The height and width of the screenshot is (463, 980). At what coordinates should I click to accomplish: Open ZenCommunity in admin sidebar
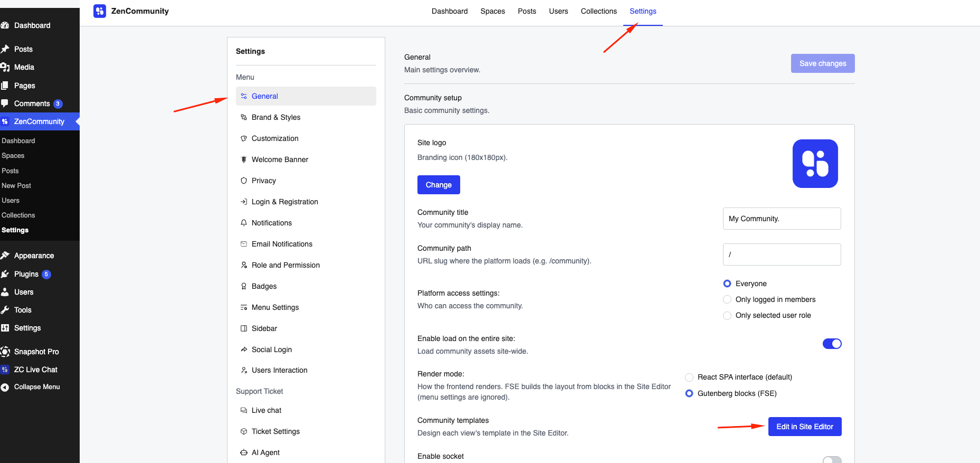(40, 121)
